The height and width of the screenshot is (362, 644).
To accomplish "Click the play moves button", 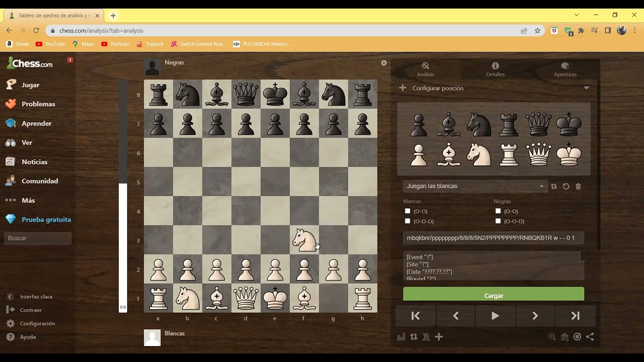I will [x=495, y=316].
